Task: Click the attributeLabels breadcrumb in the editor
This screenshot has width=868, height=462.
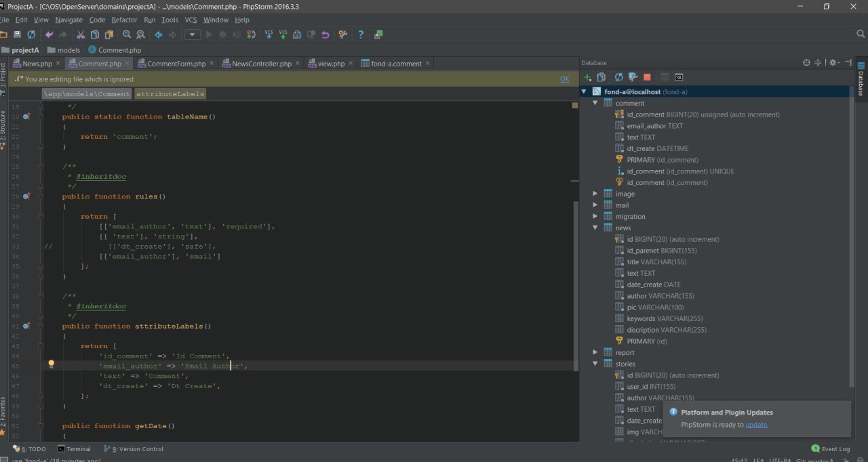Action: pyautogui.click(x=170, y=94)
